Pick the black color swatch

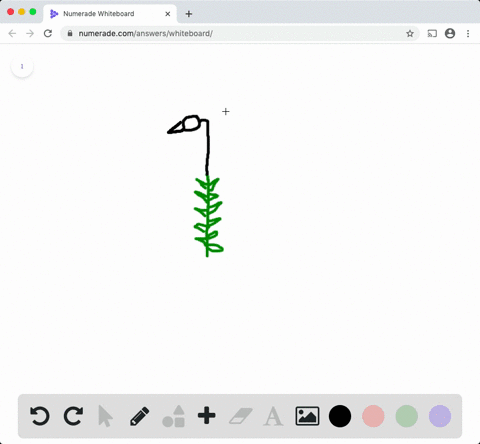[x=340, y=416]
